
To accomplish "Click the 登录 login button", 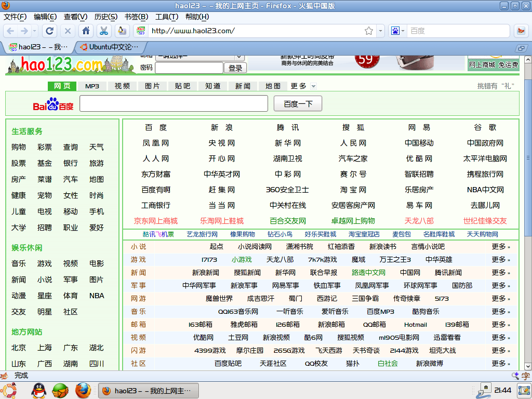I will click(235, 68).
